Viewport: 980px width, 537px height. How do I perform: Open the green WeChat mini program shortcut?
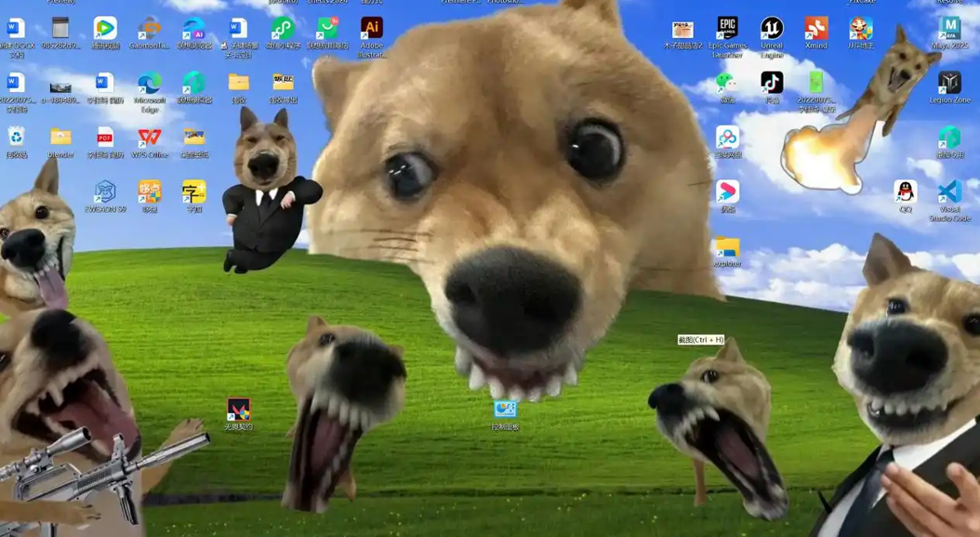[283, 28]
